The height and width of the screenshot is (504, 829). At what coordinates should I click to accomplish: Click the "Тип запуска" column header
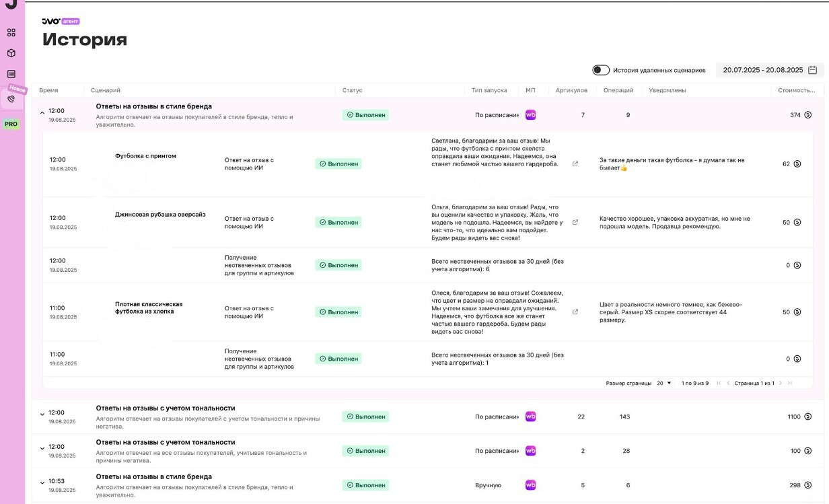click(x=489, y=90)
